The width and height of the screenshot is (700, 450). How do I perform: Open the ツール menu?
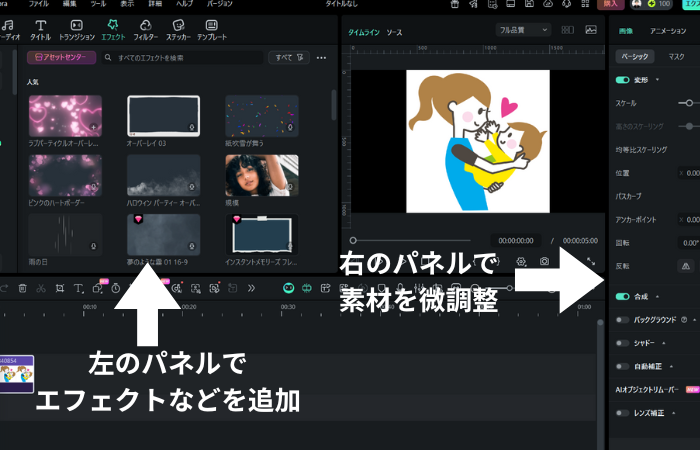tap(98, 4)
